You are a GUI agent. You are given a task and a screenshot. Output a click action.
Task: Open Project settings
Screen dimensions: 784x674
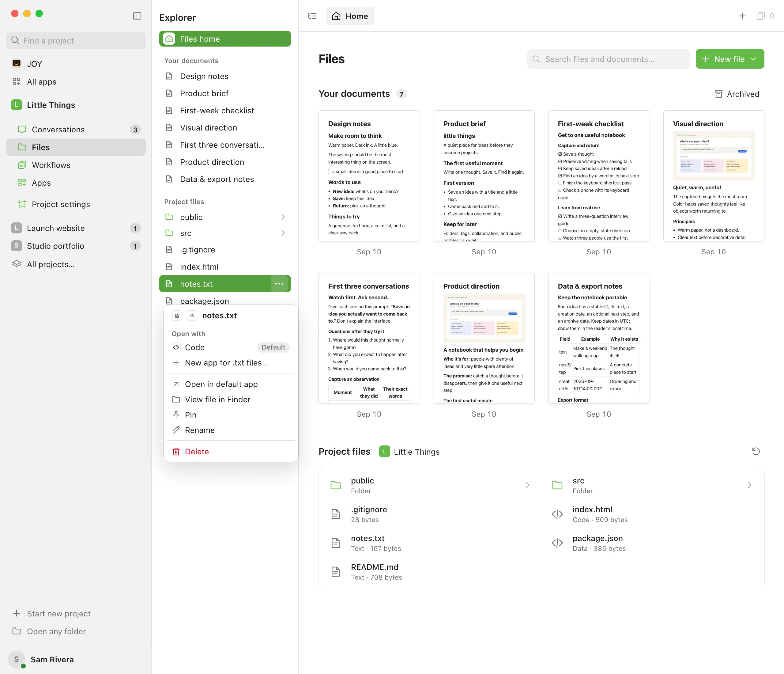tap(76, 204)
